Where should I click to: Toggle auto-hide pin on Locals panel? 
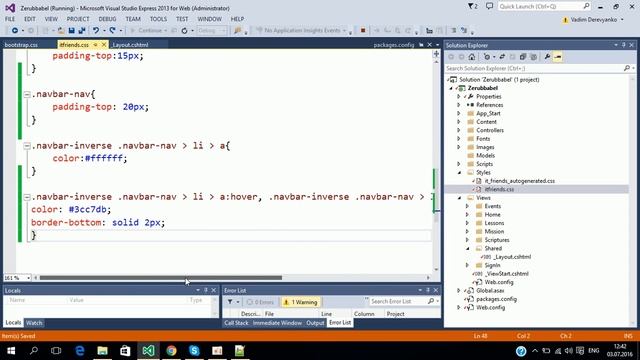tap(206, 290)
